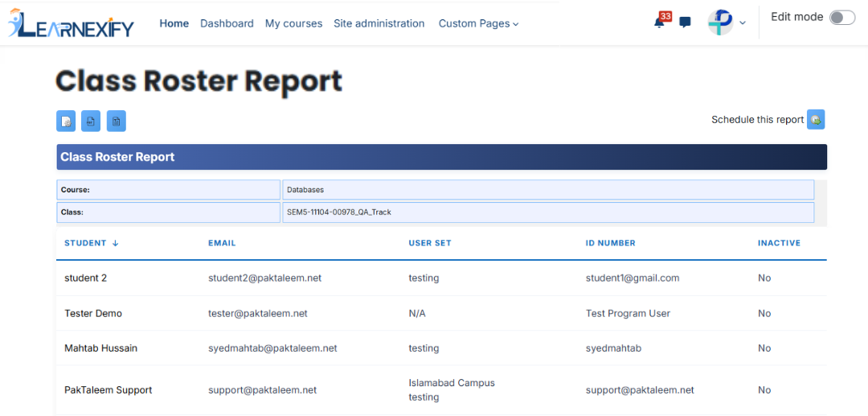The height and width of the screenshot is (416, 868).
Task: Export the report as PDF
Action: pos(91,121)
